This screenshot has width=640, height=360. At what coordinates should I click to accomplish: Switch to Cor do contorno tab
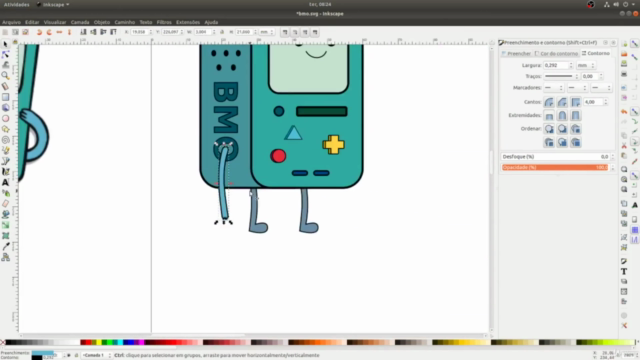pyautogui.click(x=557, y=53)
